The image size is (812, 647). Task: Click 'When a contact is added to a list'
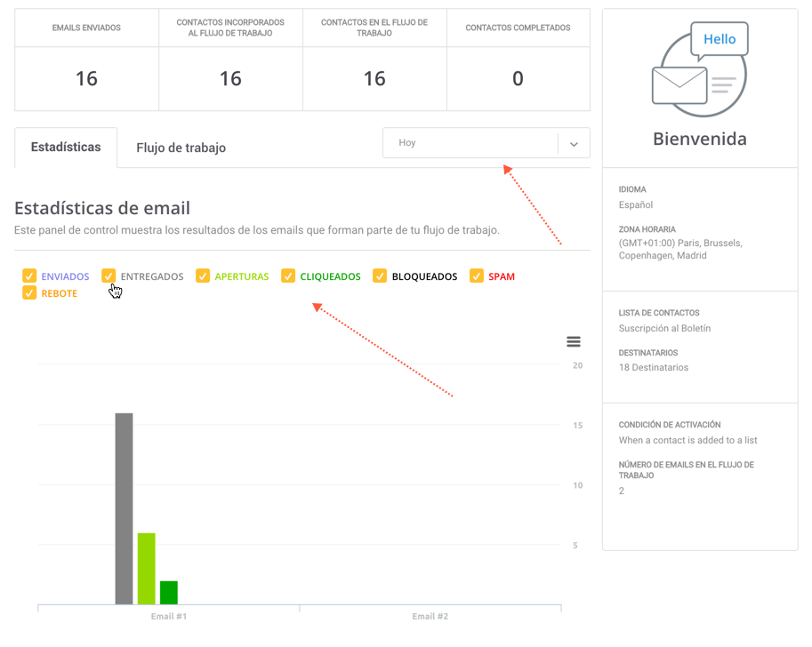(687, 440)
